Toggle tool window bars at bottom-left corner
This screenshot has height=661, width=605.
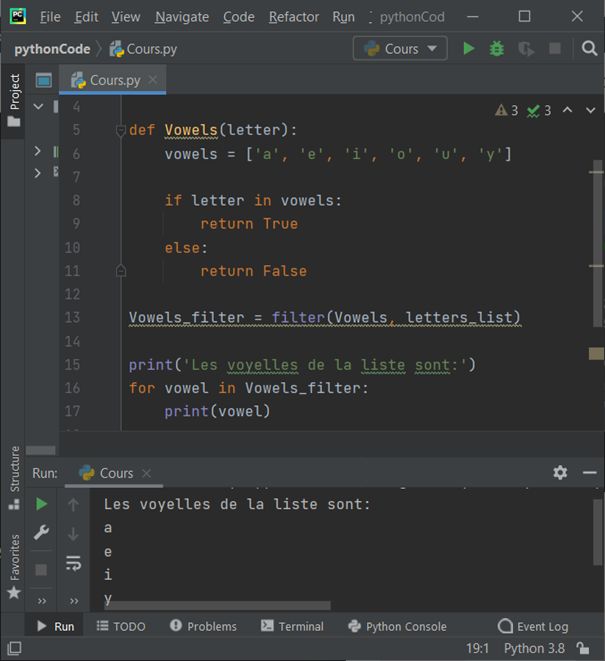click(x=14, y=648)
